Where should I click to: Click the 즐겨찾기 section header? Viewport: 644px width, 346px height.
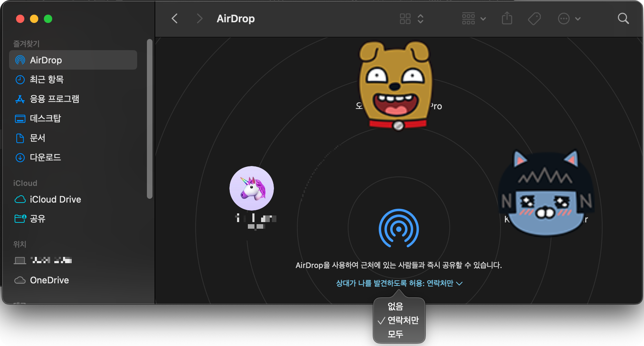click(x=26, y=44)
